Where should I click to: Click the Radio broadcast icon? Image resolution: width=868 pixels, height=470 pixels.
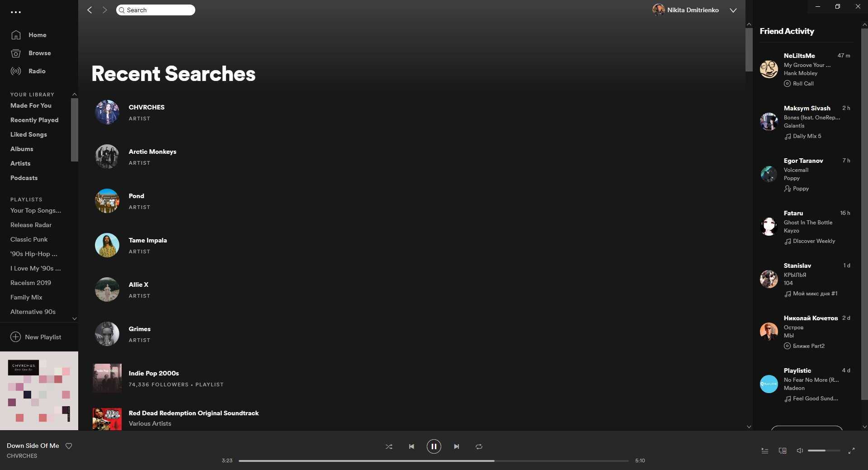coord(16,71)
